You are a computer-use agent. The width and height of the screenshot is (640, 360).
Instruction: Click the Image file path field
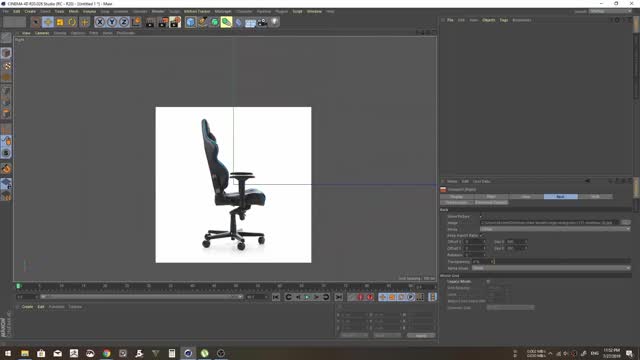549,222
